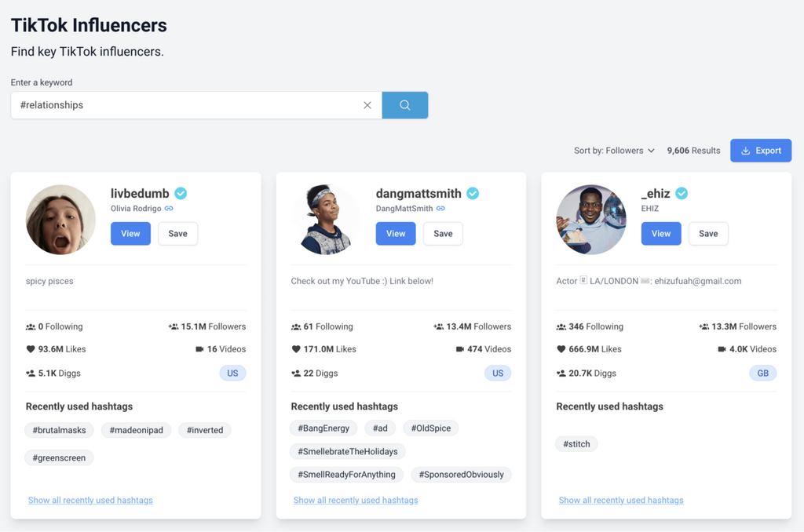
Task: Click verified badge next to livbedumb
Action: (181, 193)
